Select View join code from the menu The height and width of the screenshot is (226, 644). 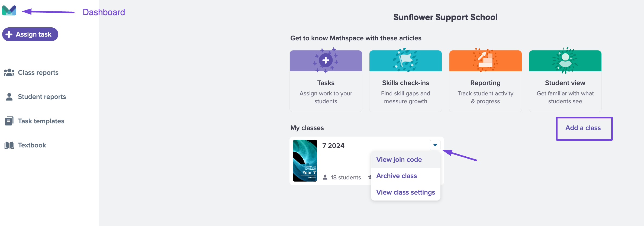(399, 160)
